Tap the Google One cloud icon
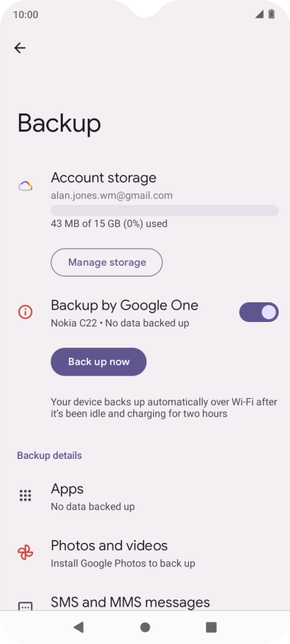Image resolution: width=290 pixels, height=644 pixels. (x=26, y=186)
